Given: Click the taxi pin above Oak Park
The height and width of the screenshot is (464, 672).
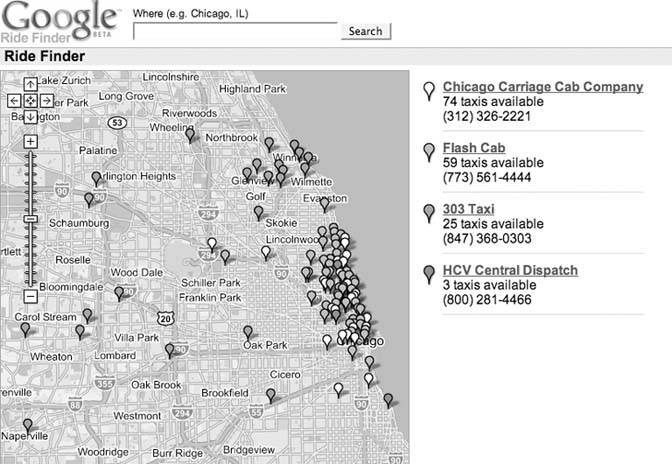Looking at the screenshot, I should coord(248,333).
